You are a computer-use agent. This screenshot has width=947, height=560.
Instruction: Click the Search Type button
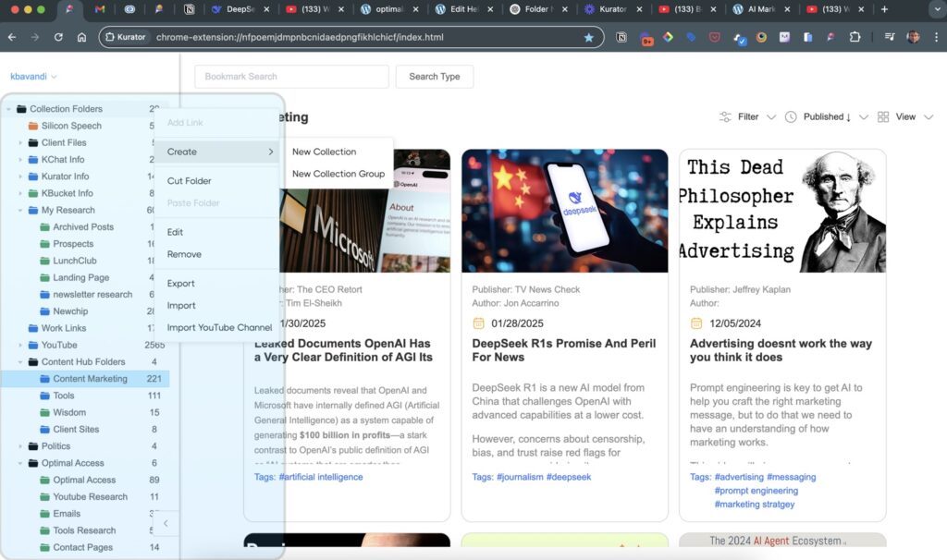(434, 77)
